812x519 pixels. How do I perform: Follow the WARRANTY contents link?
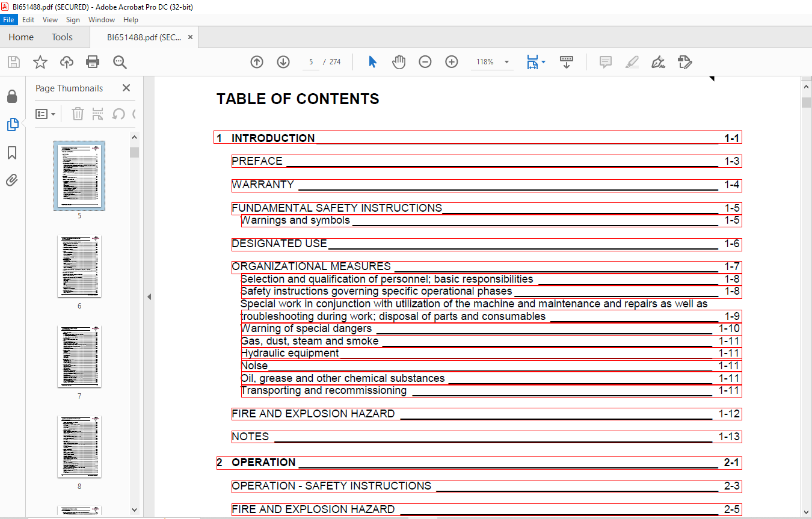(487, 185)
